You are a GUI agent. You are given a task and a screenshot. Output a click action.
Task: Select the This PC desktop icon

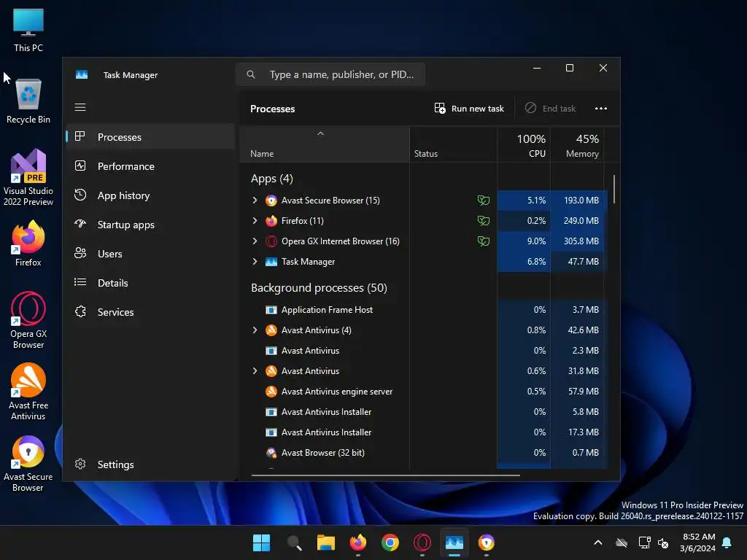tap(28, 31)
